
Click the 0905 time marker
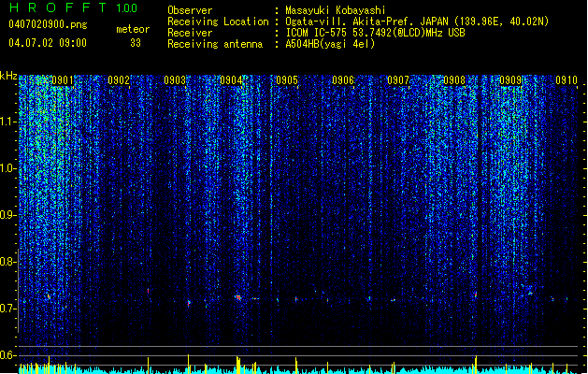tap(287, 80)
